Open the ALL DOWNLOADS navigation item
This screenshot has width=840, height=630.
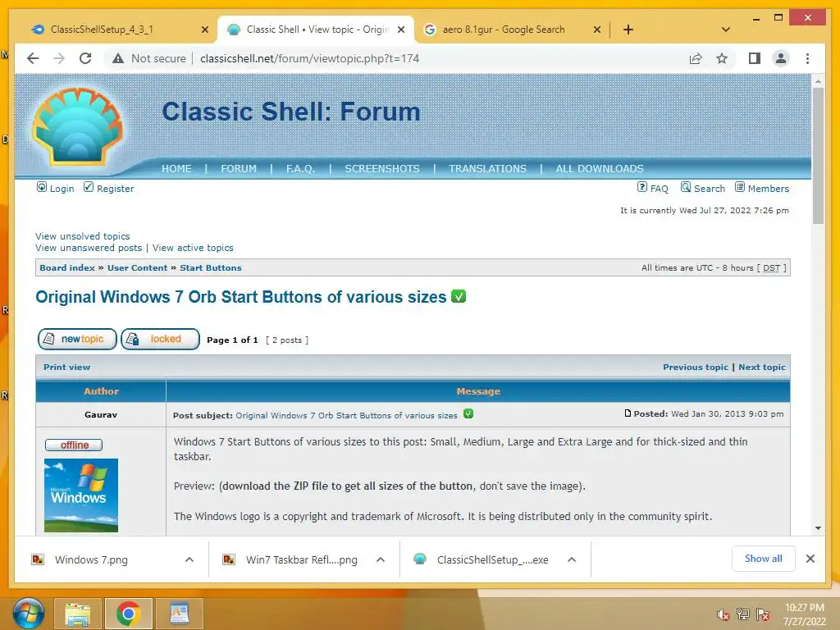[600, 169]
